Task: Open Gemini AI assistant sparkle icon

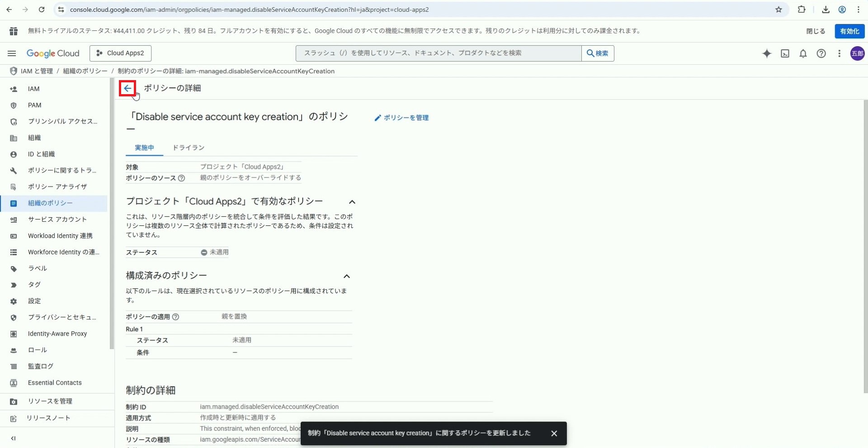Action: [x=767, y=53]
